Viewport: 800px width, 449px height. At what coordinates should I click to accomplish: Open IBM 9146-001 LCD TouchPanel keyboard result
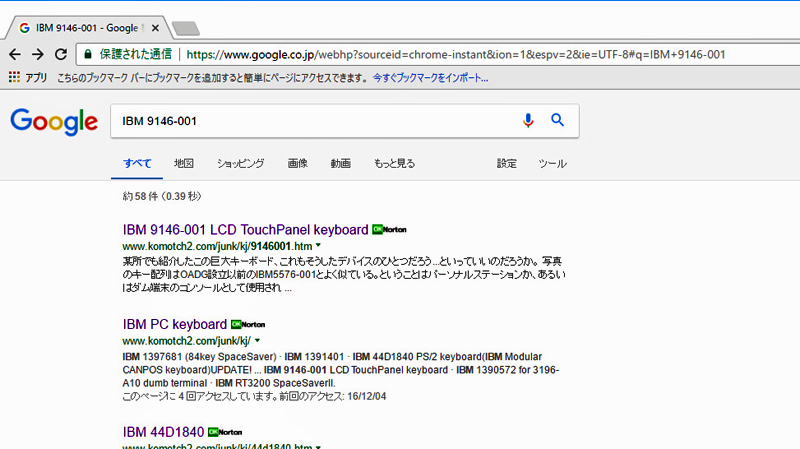[x=245, y=230]
